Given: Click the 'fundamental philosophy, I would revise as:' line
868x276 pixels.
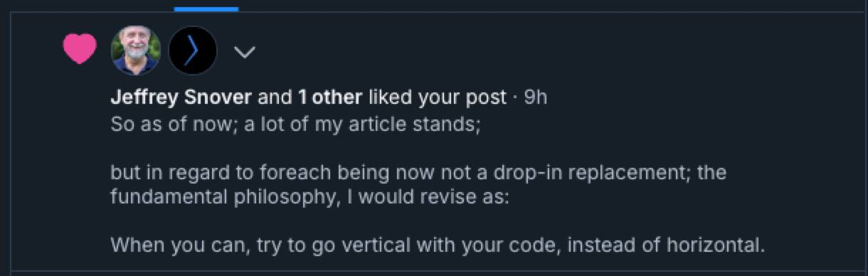Looking at the screenshot, I should click(x=309, y=197).
